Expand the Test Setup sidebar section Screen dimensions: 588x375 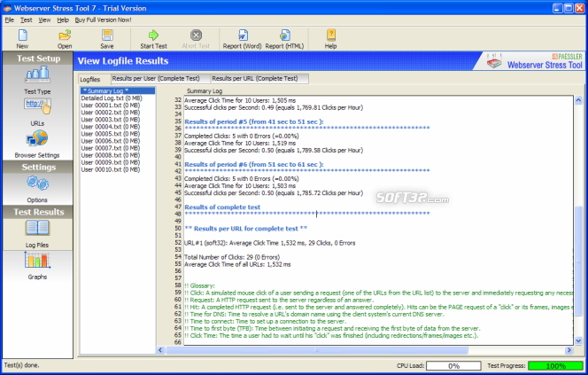38,59
